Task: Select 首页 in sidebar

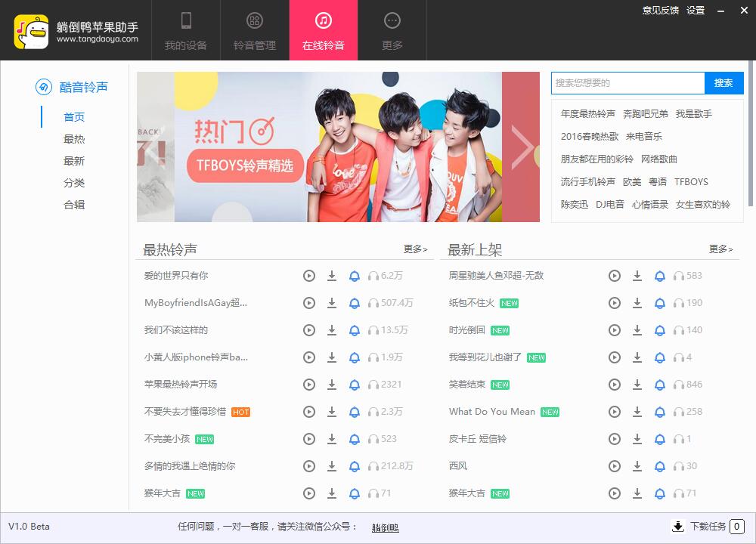Action: coord(74,117)
